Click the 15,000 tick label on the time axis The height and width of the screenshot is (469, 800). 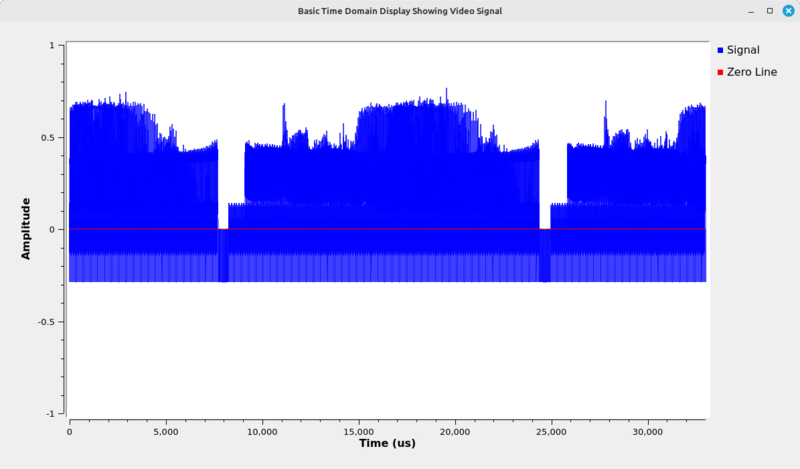click(359, 432)
